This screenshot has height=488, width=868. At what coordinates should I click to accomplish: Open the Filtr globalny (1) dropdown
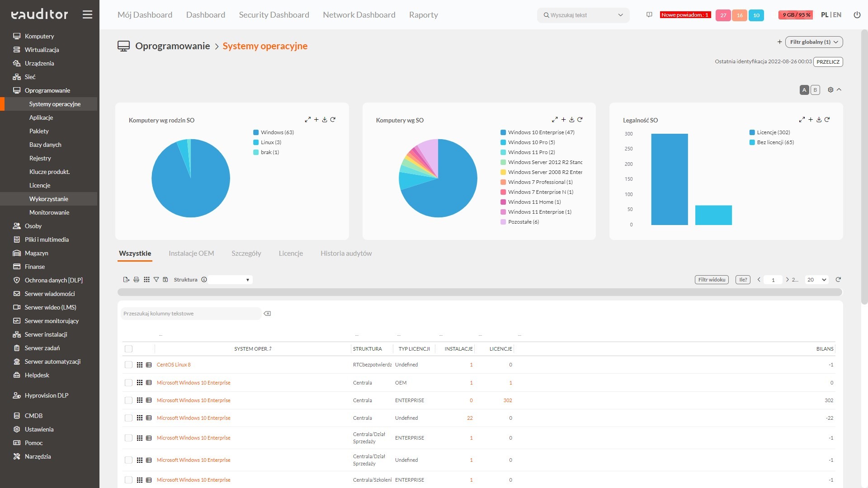point(814,42)
